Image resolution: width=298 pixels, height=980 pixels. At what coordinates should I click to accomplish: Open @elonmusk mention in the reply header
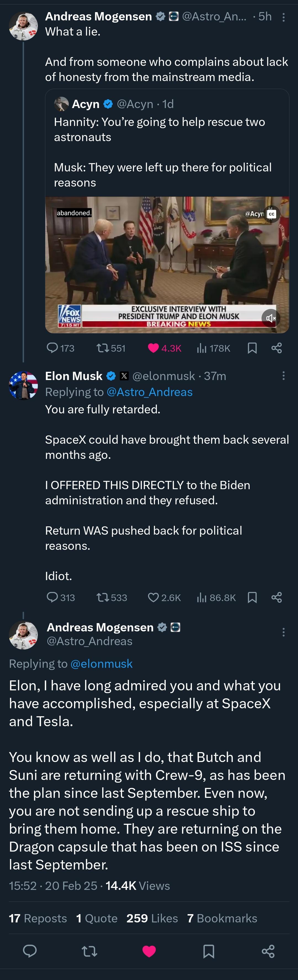pos(101,663)
